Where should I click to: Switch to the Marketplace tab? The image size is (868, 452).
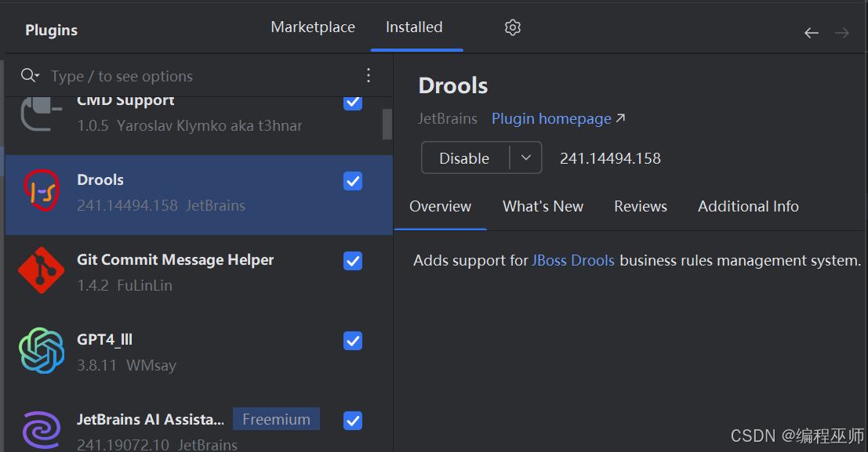point(313,27)
